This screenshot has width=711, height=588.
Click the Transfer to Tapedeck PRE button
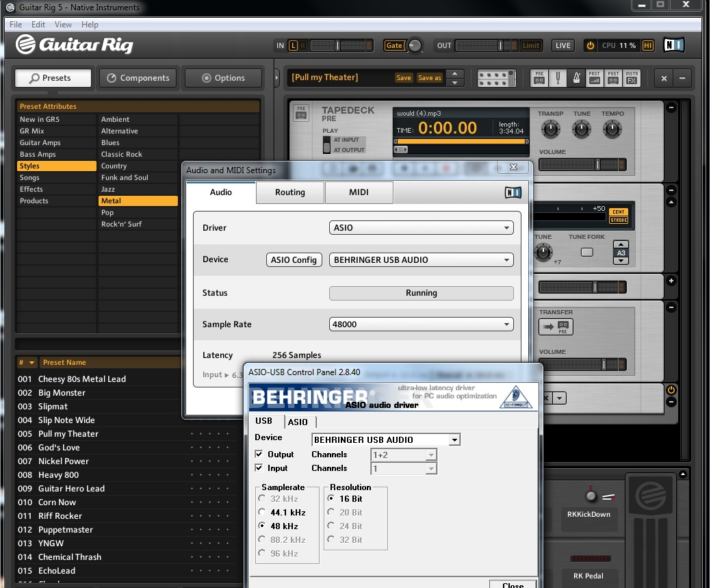556,328
